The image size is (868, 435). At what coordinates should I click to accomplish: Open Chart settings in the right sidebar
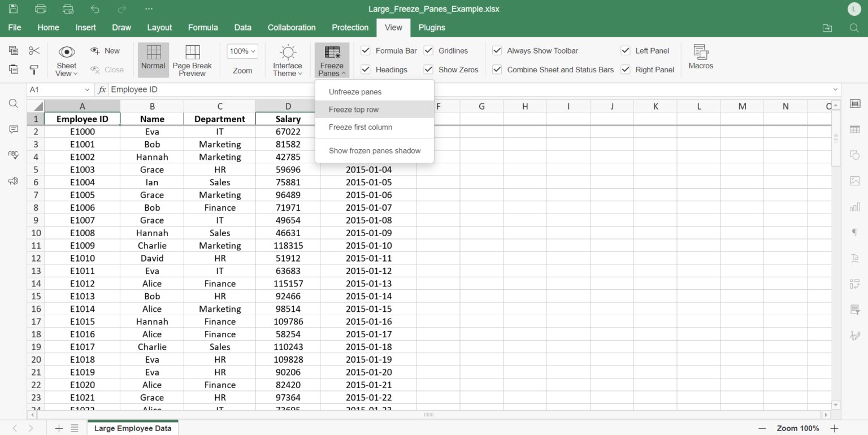[x=854, y=207]
